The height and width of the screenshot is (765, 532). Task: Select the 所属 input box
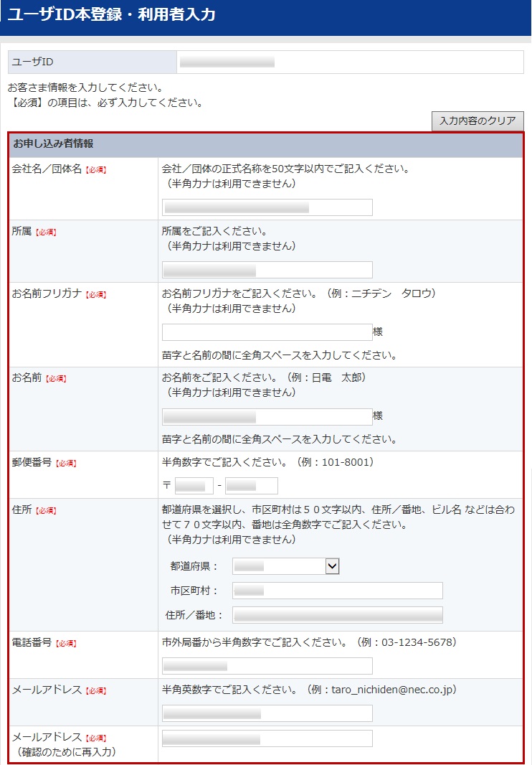[267, 270]
